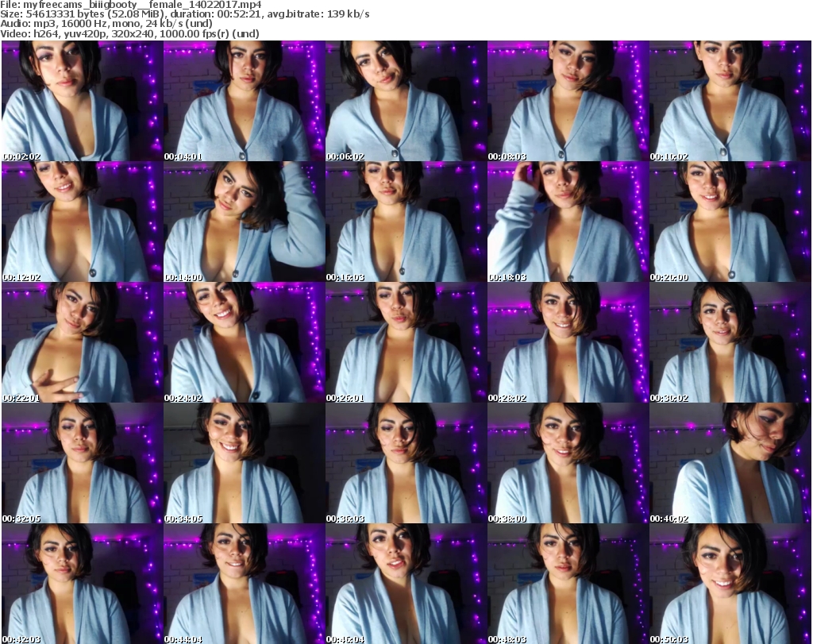The width and height of the screenshot is (813, 644).
Task: Select the thumbnail timestamped 00:36:03
Action: click(x=406, y=463)
